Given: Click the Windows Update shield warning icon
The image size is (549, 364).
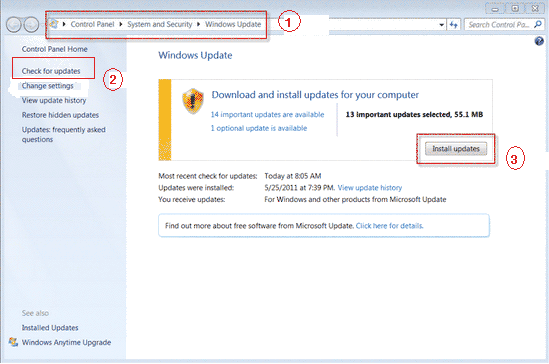Looking at the screenshot, I should pos(193,101).
